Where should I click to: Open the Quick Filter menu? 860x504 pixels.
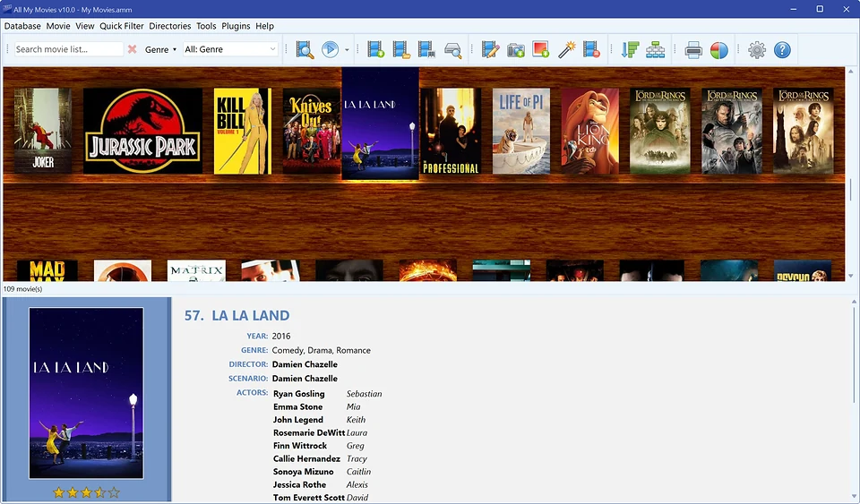tap(122, 26)
